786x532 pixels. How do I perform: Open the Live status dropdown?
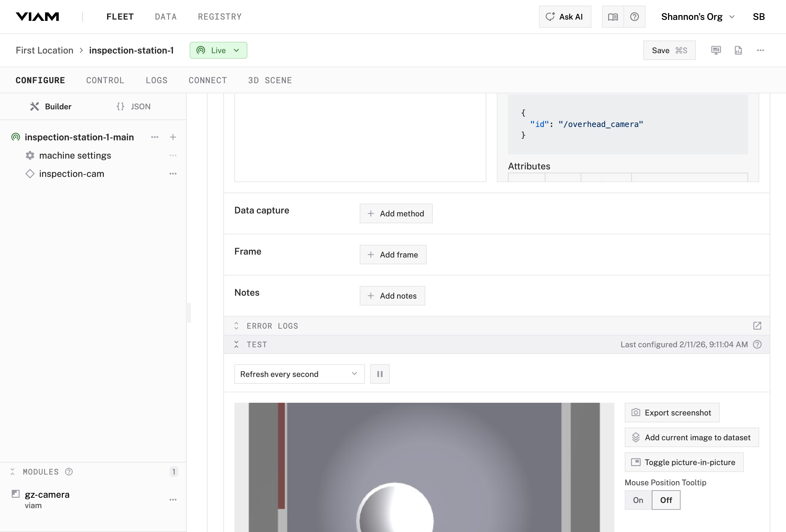tap(218, 50)
